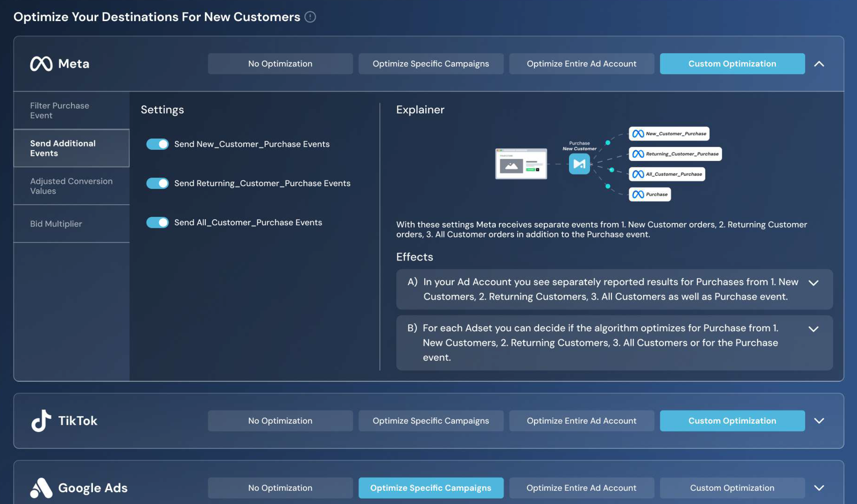Click the info icon beside the page title

310,17
